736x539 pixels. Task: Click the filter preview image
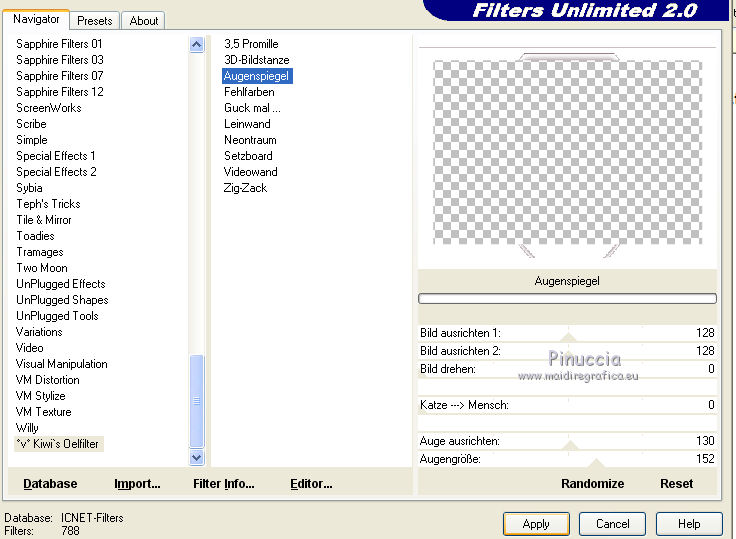pos(567,153)
